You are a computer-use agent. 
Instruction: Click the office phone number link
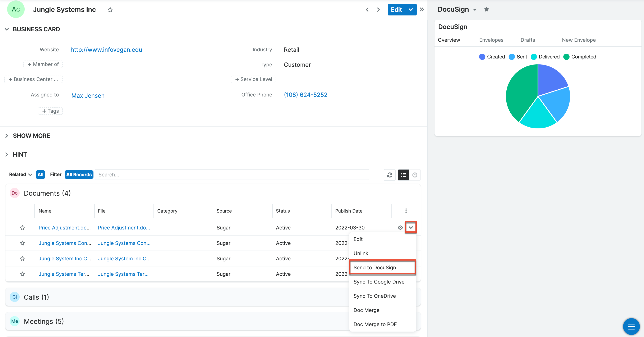coord(305,95)
